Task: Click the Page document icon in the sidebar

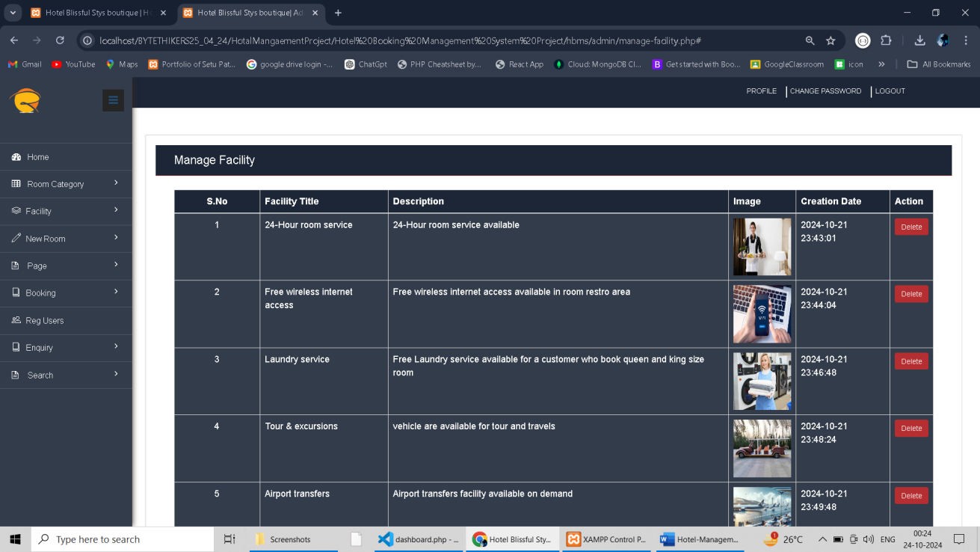Action: tap(16, 266)
